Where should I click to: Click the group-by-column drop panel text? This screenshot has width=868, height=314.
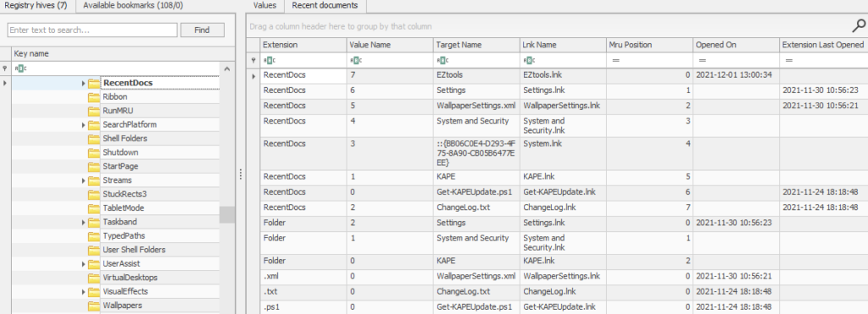[341, 26]
